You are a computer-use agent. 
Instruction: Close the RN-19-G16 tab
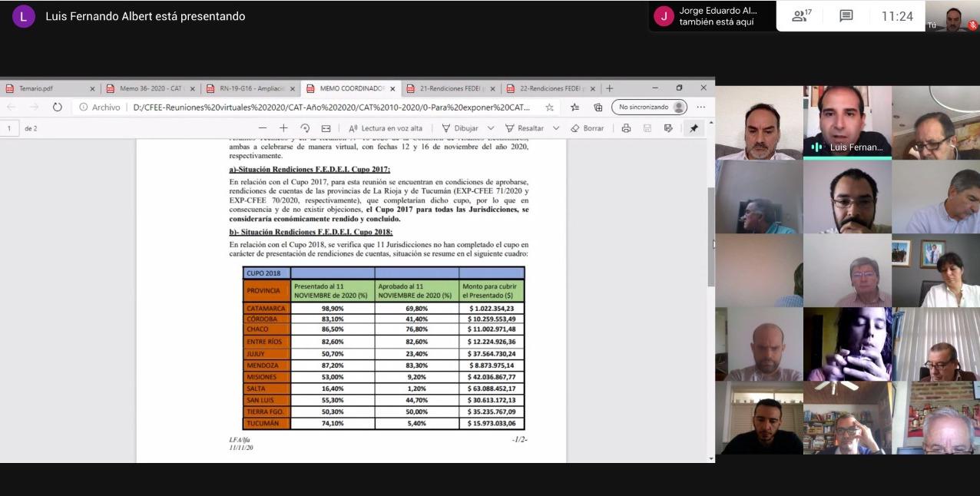click(x=293, y=88)
